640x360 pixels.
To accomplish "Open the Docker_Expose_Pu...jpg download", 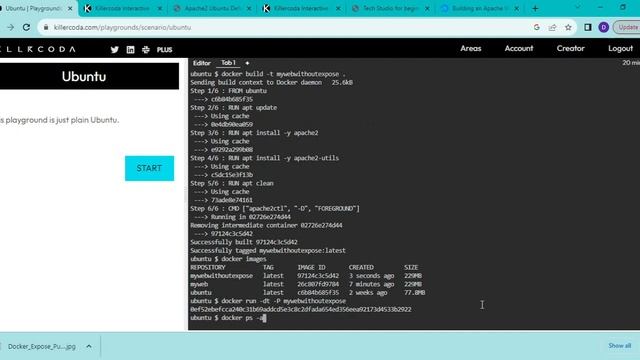I will click(41, 346).
